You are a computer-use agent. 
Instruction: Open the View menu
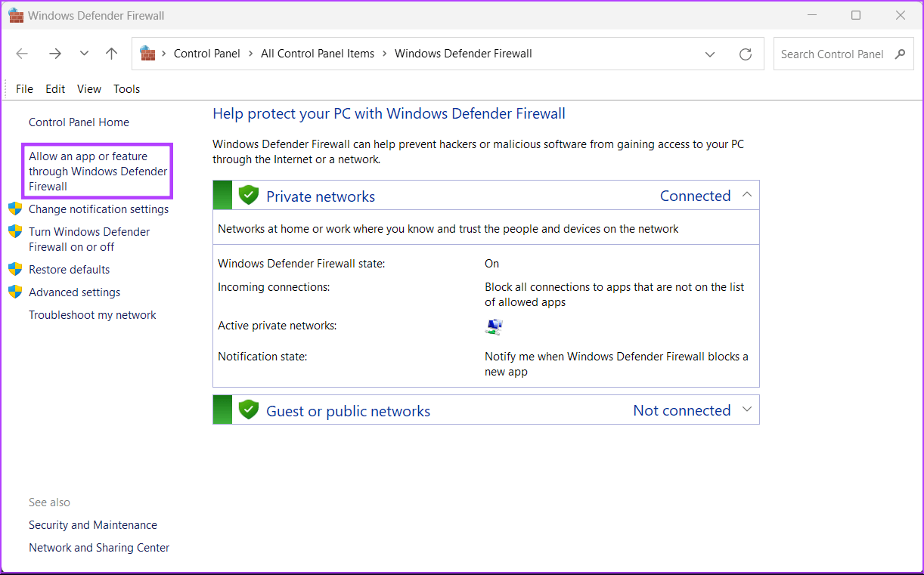tap(89, 89)
